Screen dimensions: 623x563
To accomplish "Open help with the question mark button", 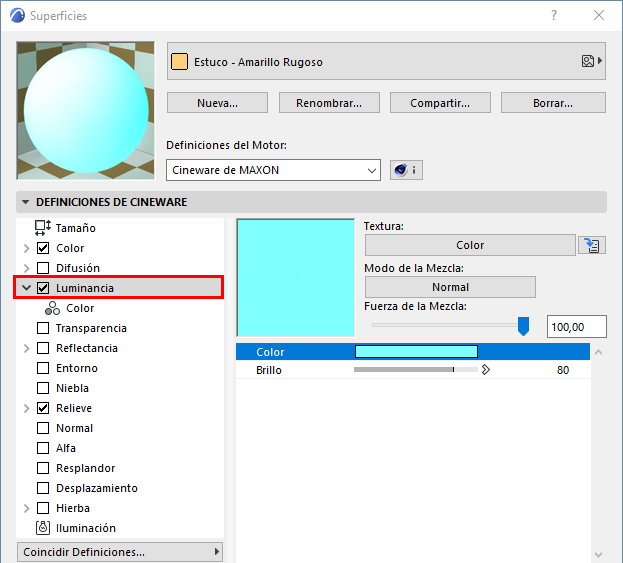I will (554, 15).
